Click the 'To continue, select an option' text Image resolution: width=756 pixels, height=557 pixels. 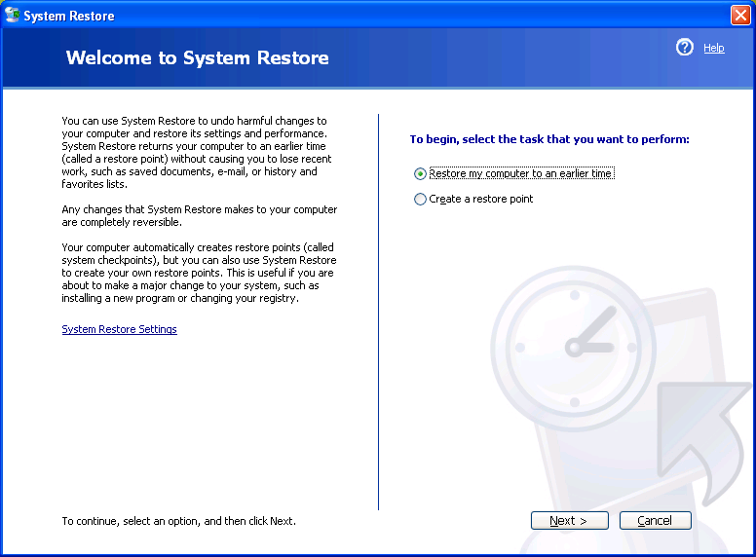(x=178, y=521)
